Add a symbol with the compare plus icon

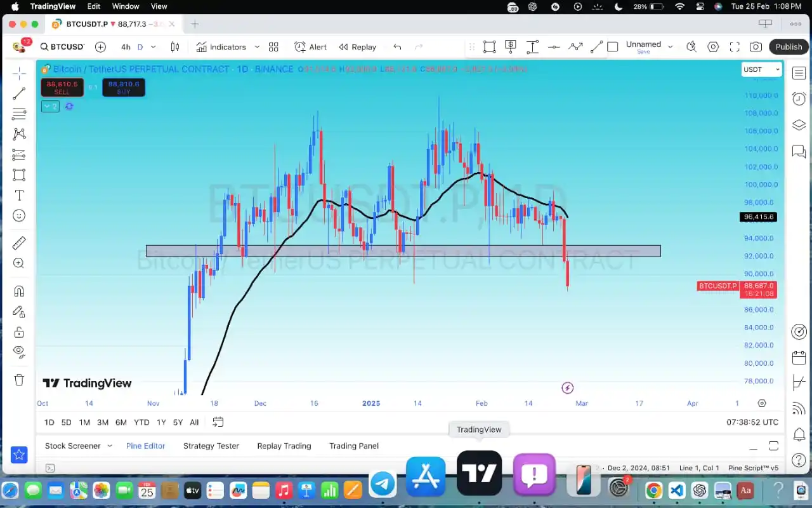[x=100, y=47]
